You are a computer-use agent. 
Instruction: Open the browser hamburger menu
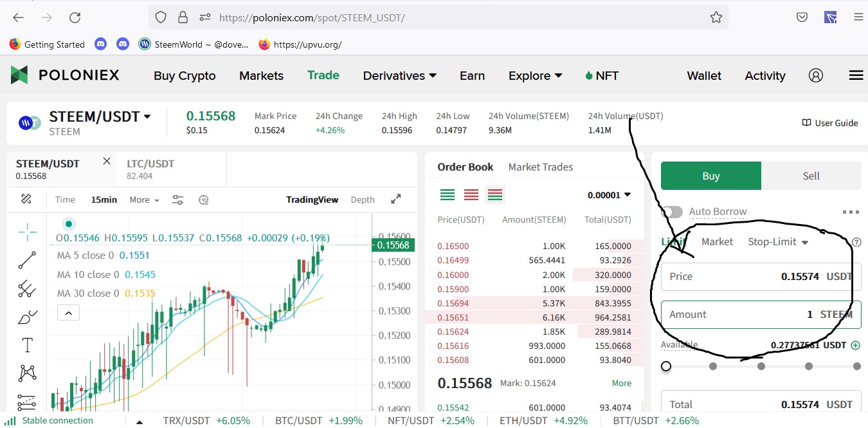click(859, 17)
